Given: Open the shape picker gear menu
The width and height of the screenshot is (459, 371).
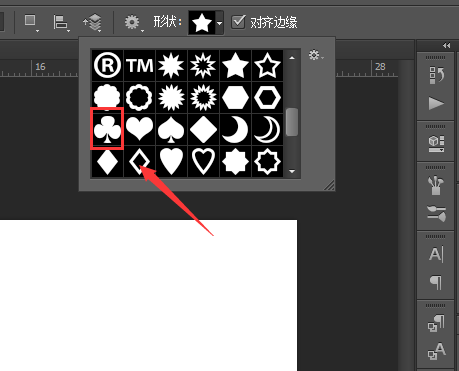Looking at the screenshot, I should coord(316,55).
